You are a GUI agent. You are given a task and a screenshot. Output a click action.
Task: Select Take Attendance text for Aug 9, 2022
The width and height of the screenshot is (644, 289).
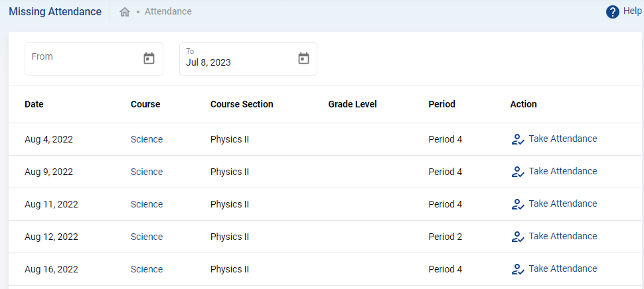[563, 171]
